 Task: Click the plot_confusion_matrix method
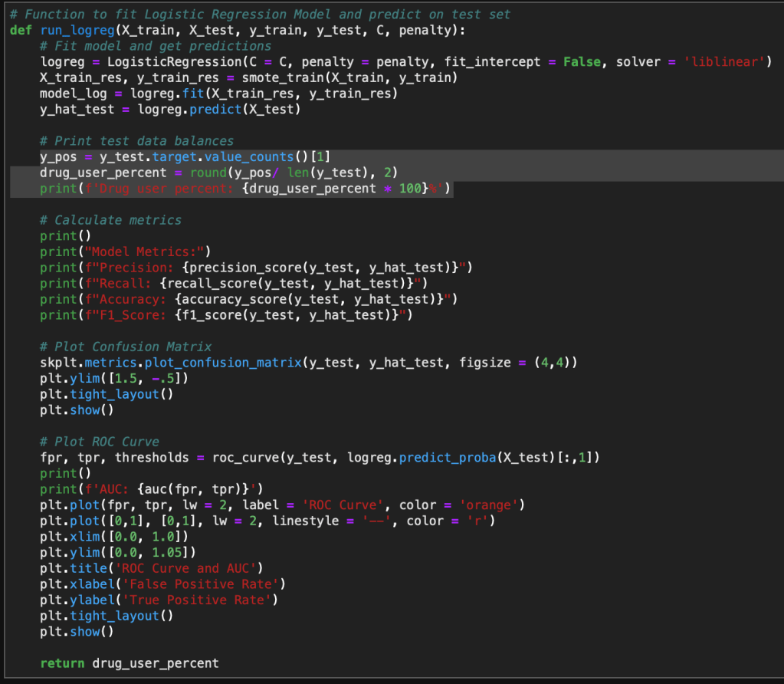coord(222,363)
